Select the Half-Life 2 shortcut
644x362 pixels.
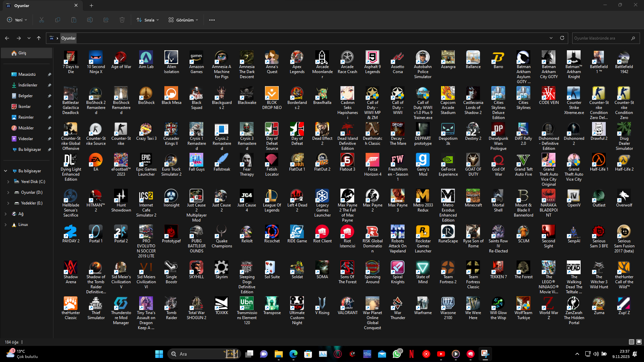point(624,160)
